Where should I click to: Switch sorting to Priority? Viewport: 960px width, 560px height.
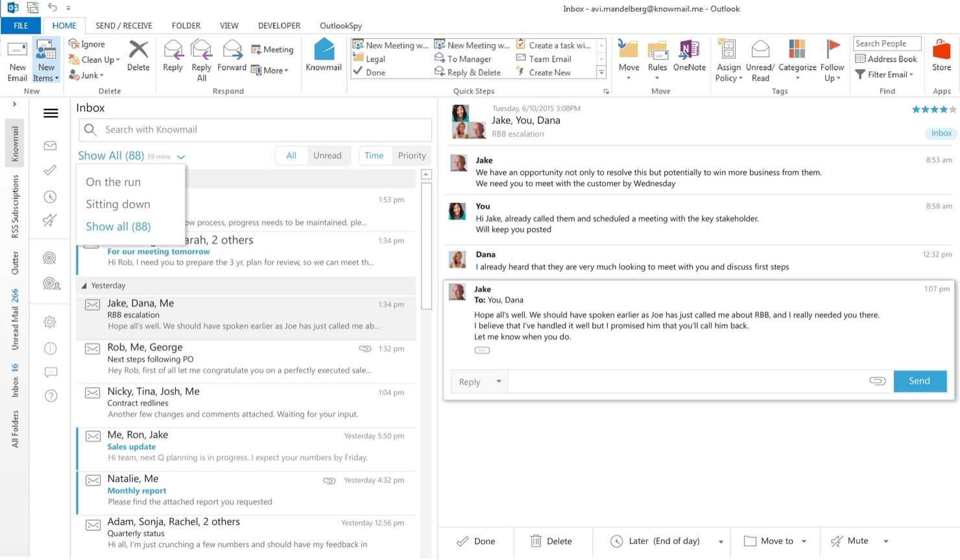coord(411,156)
